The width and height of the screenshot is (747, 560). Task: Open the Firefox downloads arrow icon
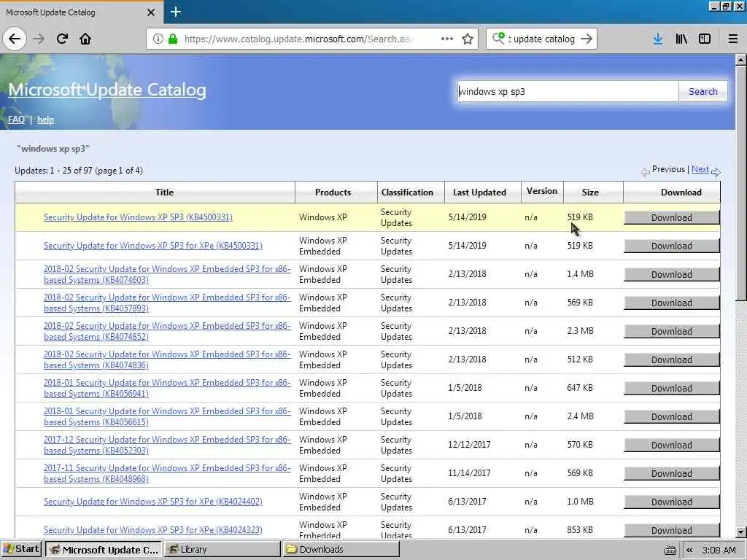658,39
